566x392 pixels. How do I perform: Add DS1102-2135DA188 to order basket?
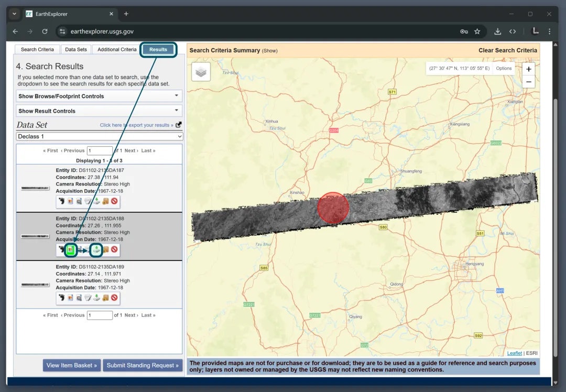coord(106,249)
